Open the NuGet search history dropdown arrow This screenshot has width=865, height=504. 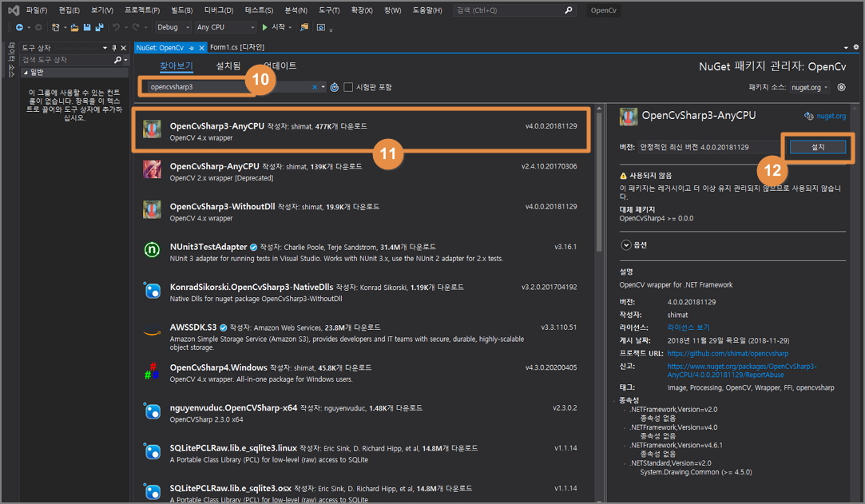pyautogui.click(x=323, y=87)
